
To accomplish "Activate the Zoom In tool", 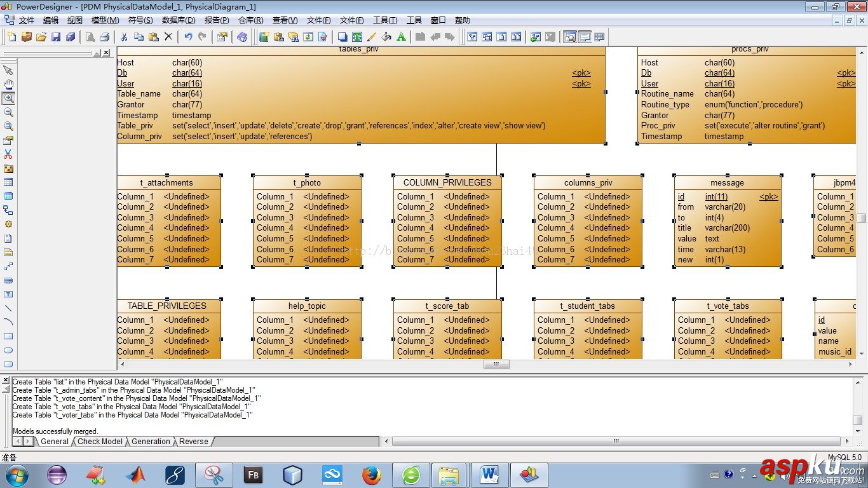I will click(8, 97).
